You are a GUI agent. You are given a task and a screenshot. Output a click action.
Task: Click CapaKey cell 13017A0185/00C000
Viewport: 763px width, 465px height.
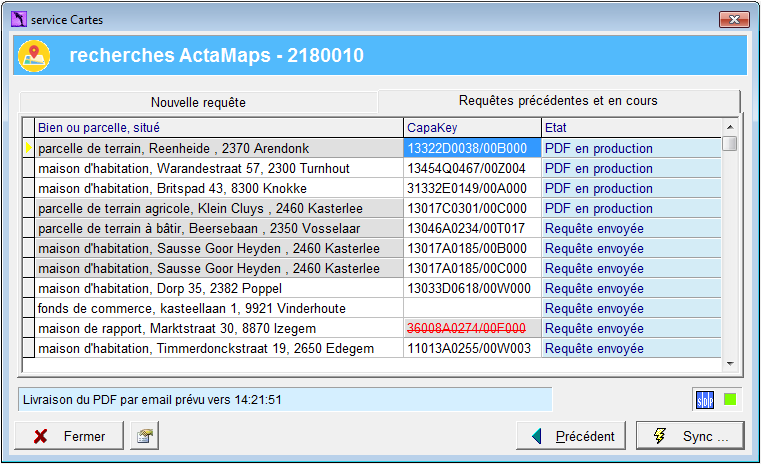472,268
